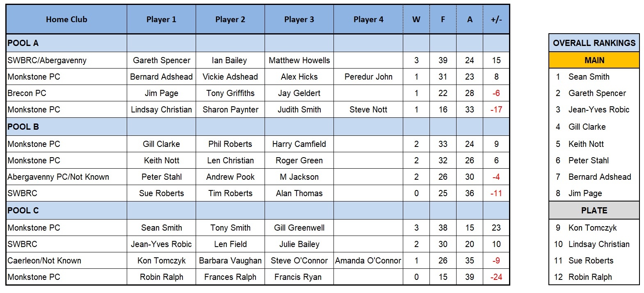This screenshot has height=293, width=644.
Task: Click the Amanda O'Connor cell
Action: coord(368,261)
